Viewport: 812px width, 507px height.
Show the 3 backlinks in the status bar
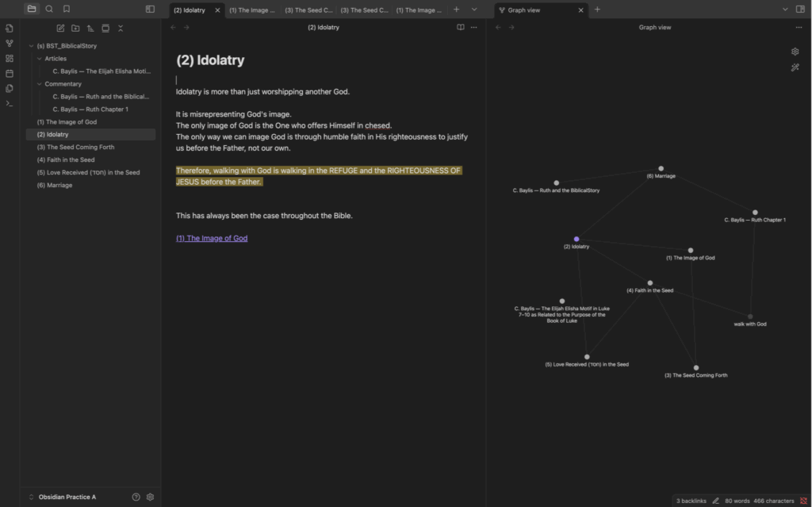(x=690, y=501)
